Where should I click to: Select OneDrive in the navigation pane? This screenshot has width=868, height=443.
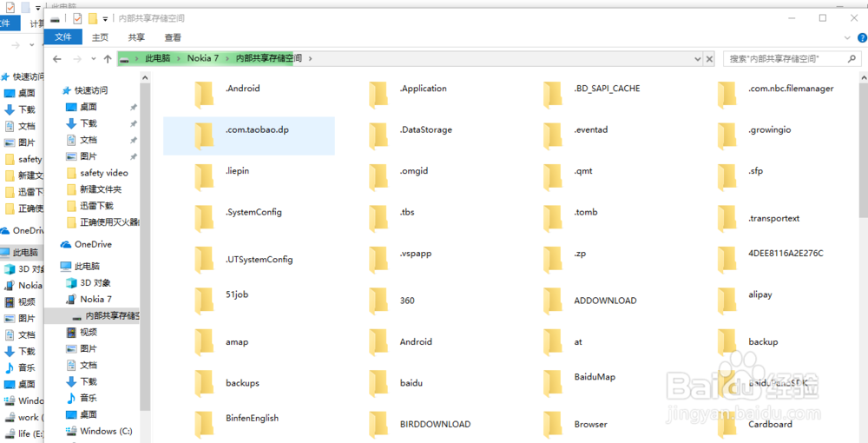tap(93, 244)
